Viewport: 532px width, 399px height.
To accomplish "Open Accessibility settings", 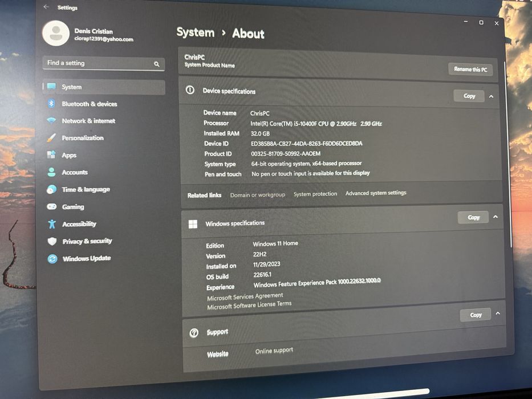I will pos(79,224).
